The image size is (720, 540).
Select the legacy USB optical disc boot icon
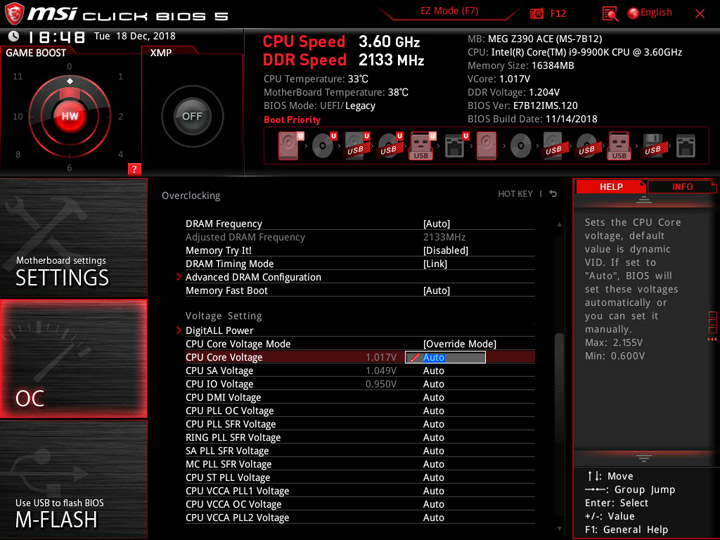[586, 146]
